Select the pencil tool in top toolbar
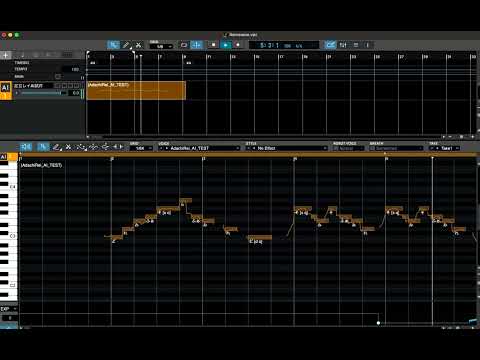 pyautogui.click(x=126, y=45)
